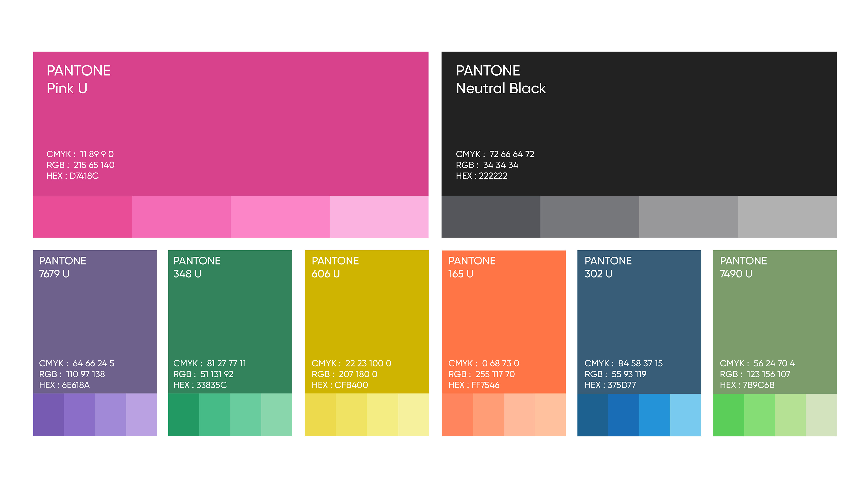Pick the lightest pink tint under Pink U
868x488 pixels.
(379, 217)
